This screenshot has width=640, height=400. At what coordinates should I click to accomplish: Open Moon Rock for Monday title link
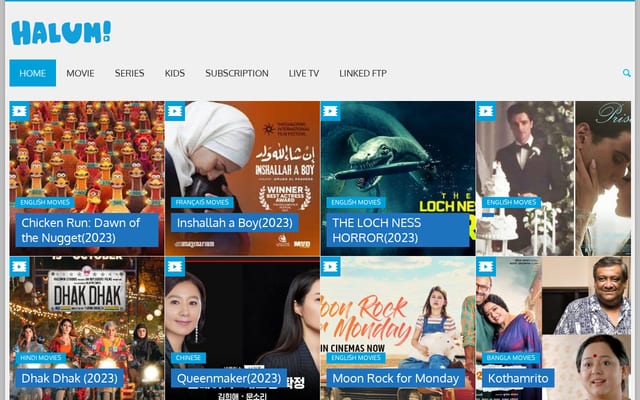point(396,378)
